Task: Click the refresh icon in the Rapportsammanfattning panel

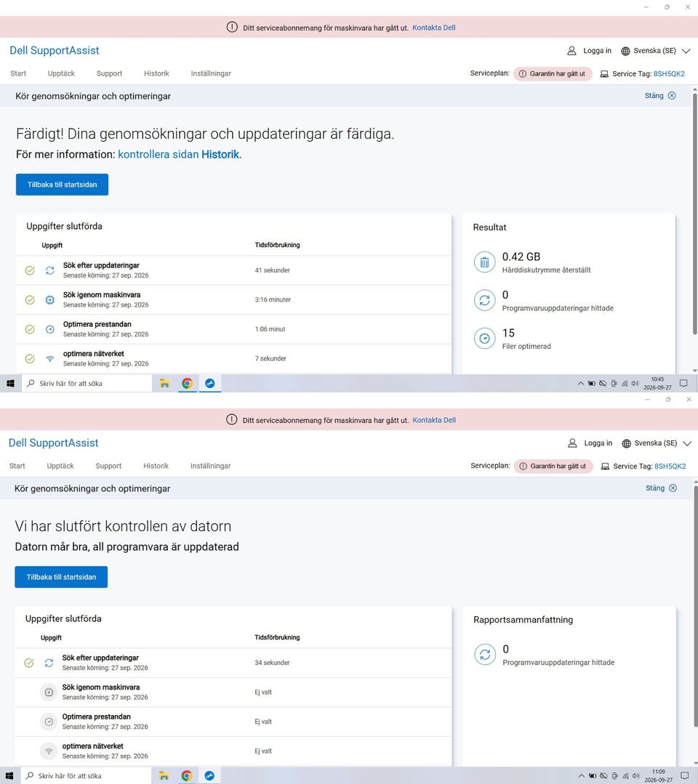Action: click(x=485, y=655)
